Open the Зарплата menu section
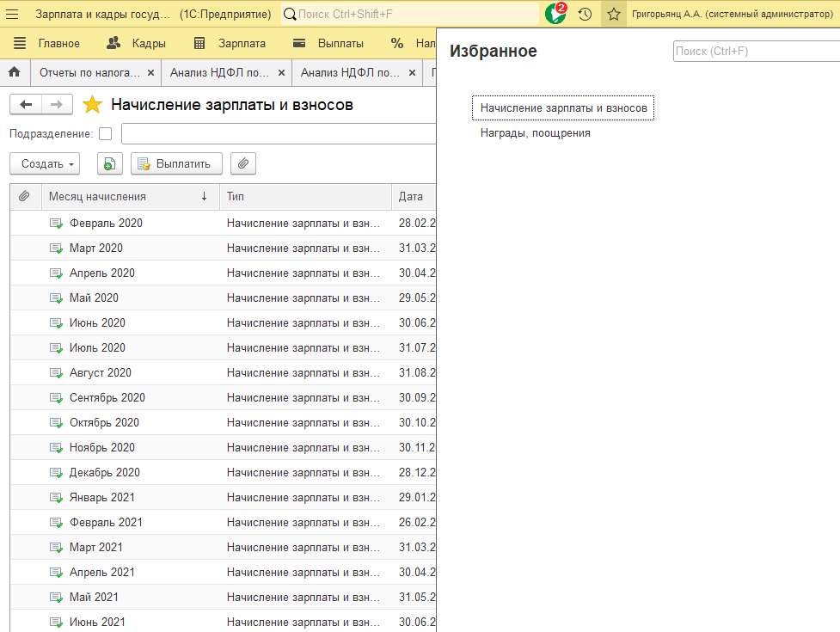Image resolution: width=840 pixels, height=632 pixels. tap(230, 43)
